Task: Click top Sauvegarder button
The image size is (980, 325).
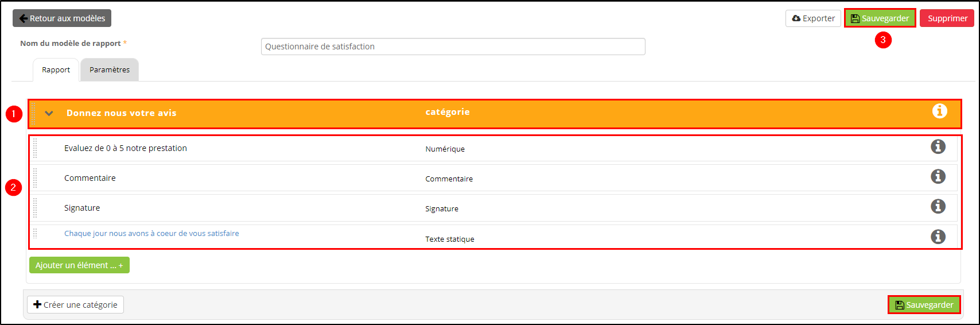Action: click(880, 18)
